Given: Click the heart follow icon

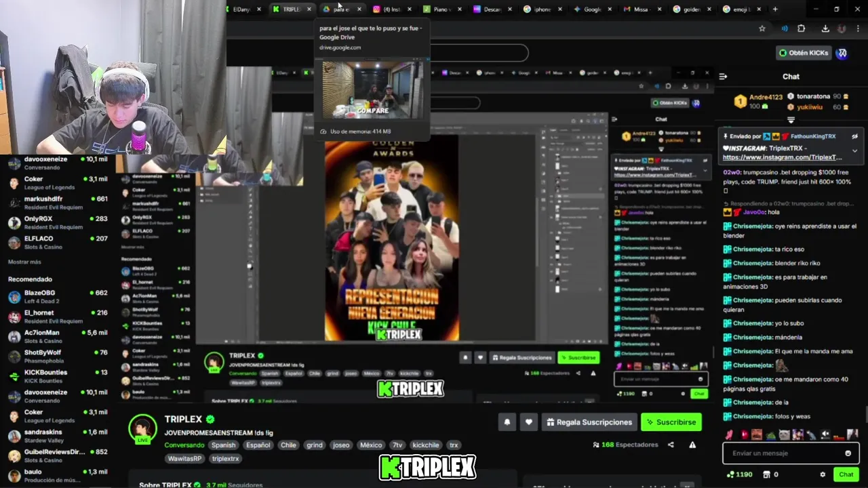Looking at the screenshot, I should click(529, 422).
